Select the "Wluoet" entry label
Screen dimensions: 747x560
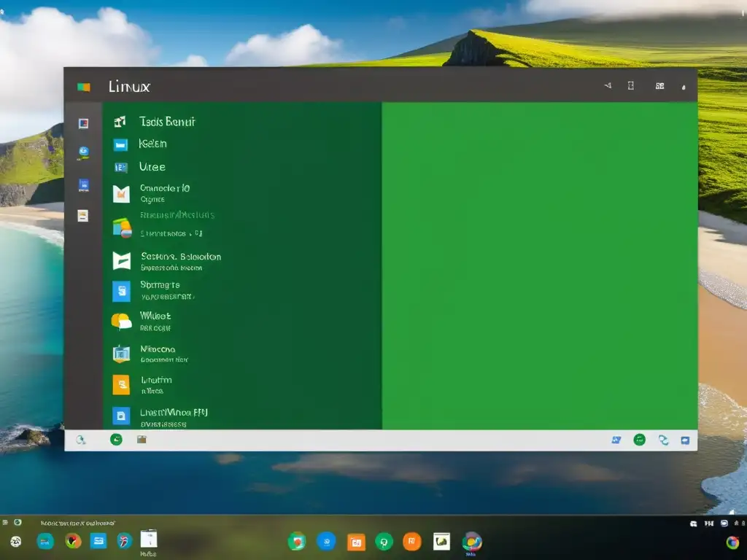155,316
